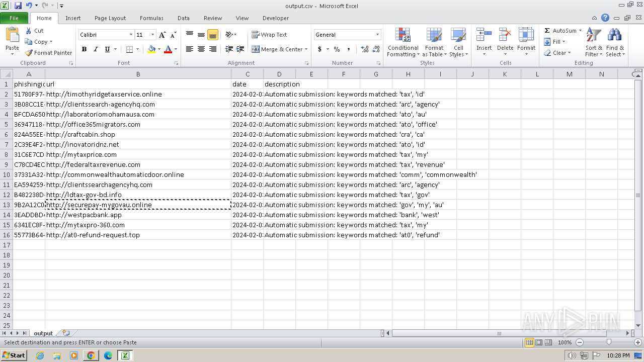Select the output sheet tab
This screenshot has width=644, height=362.
pos(43,333)
